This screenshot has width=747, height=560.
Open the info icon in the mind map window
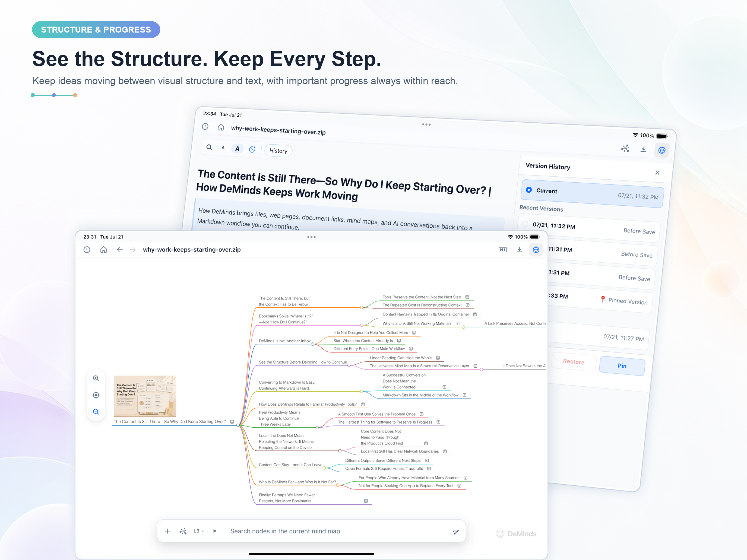click(x=87, y=249)
